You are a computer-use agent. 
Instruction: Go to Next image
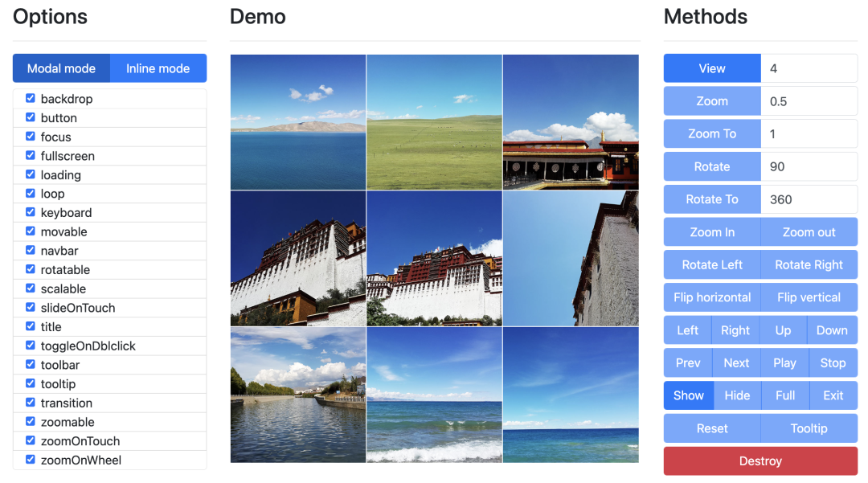[737, 362]
